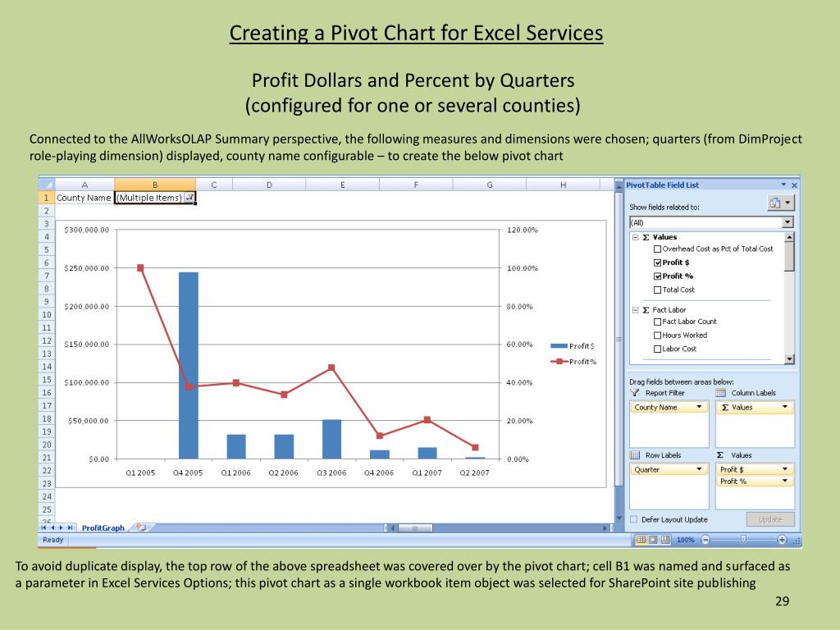Select column B header

click(155, 185)
